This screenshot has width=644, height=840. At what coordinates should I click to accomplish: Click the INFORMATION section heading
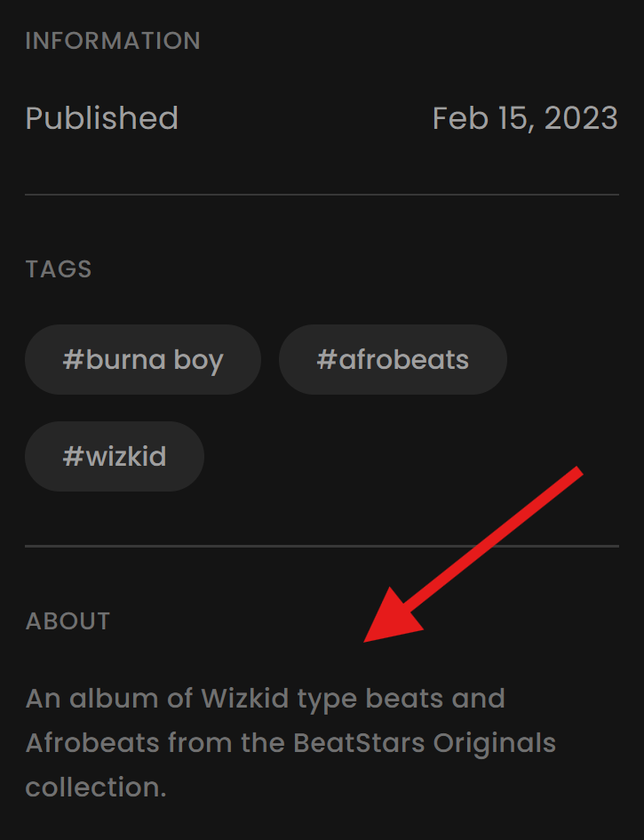113,41
